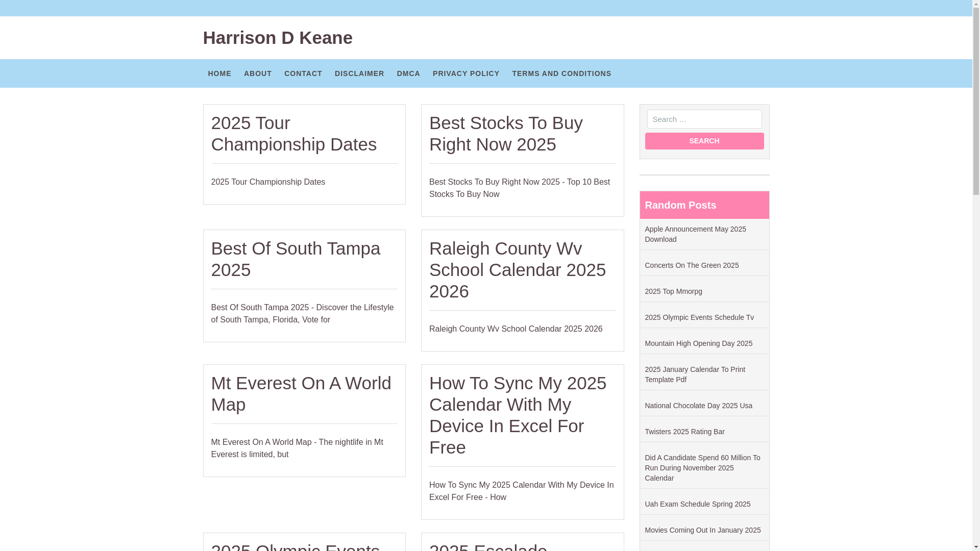Open Best Of South Tampa 2025 post

tap(296, 259)
